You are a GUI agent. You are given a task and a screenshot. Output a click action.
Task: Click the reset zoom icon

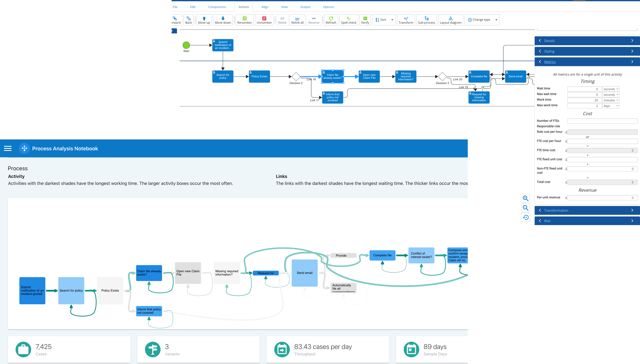525,217
